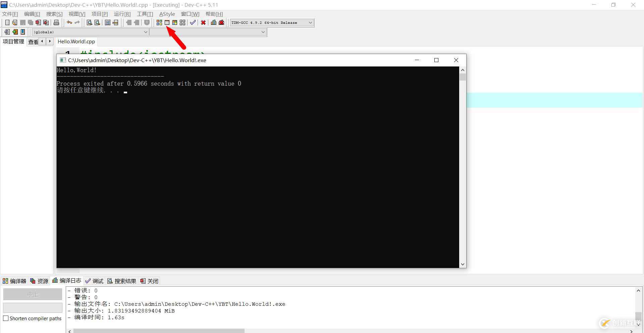Viewport: 644px width, 333px height.
Task: Open the TDM-GCC compiler selection dropdown
Action: pyautogui.click(x=272, y=22)
